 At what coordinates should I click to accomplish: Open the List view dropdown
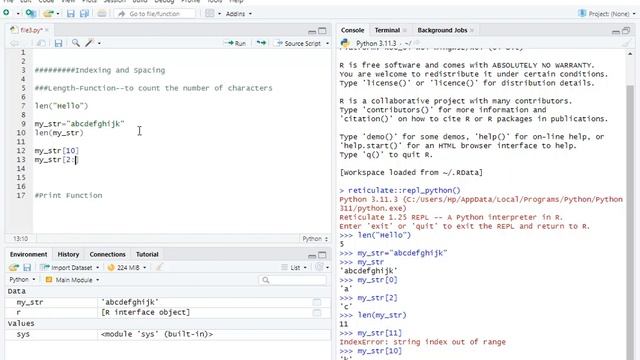294,268
